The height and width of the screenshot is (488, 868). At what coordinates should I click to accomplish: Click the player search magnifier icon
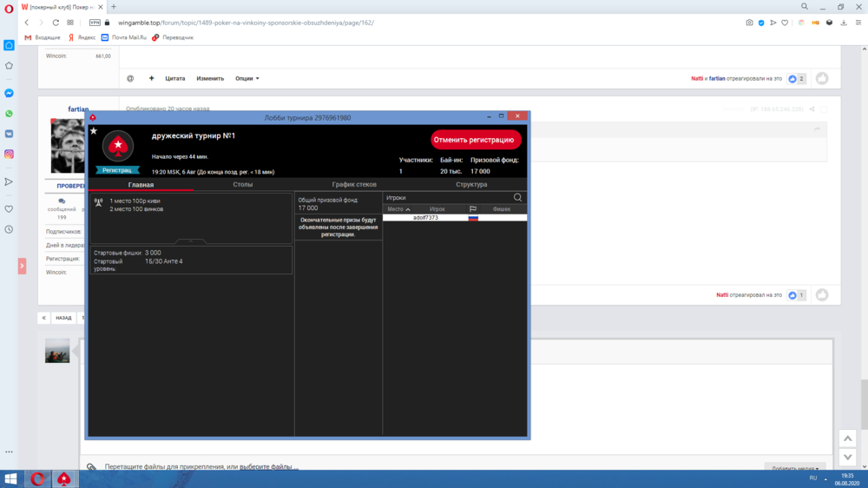(x=518, y=198)
